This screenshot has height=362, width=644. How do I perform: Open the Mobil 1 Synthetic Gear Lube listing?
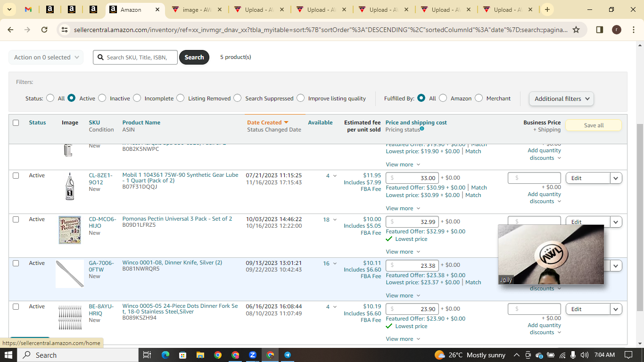[x=180, y=178]
